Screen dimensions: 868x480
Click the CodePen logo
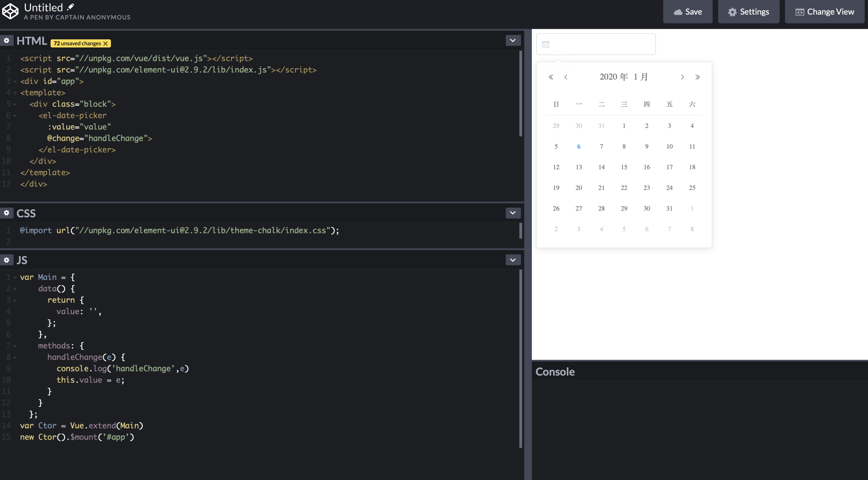(x=10, y=11)
